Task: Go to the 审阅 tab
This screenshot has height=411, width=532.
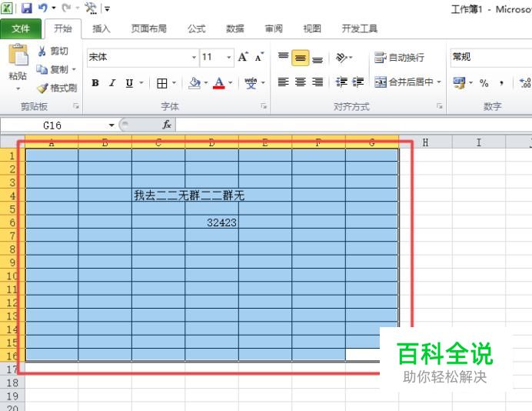Action: coord(274,29)
